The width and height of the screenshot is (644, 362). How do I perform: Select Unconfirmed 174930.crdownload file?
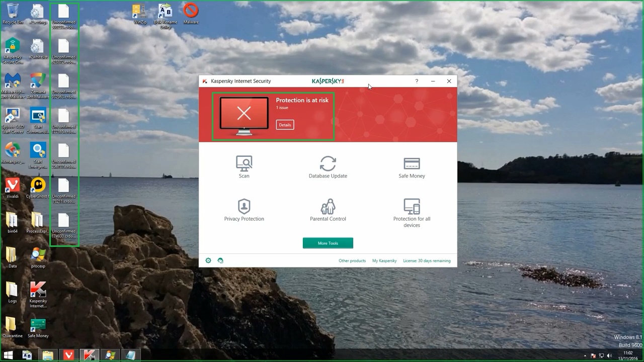click(x=63, y=226)
